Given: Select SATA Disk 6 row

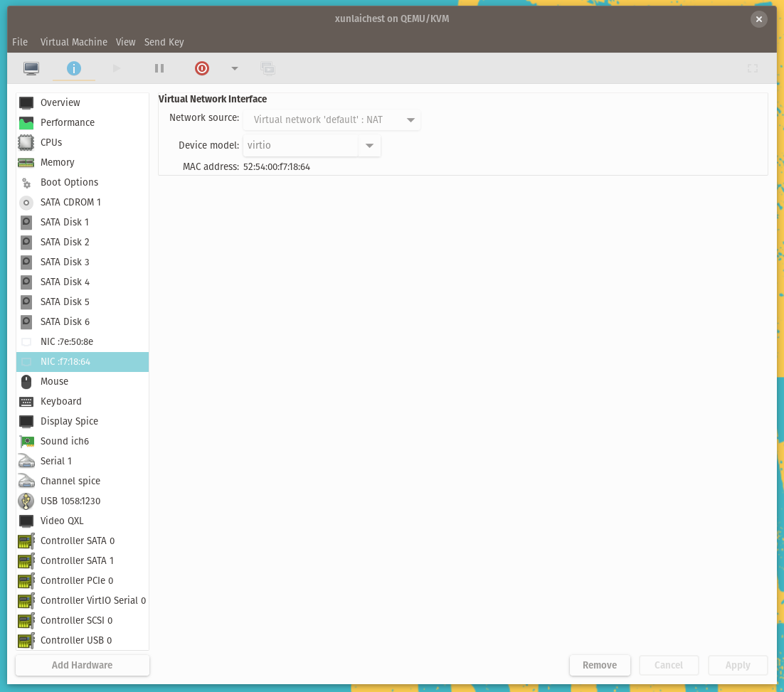Looking at the screenshot, I should (x=83, y=321).
